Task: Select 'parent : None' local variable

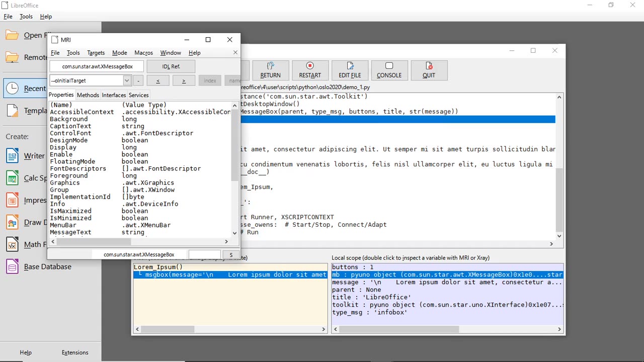Action: [x=447, y=290]
